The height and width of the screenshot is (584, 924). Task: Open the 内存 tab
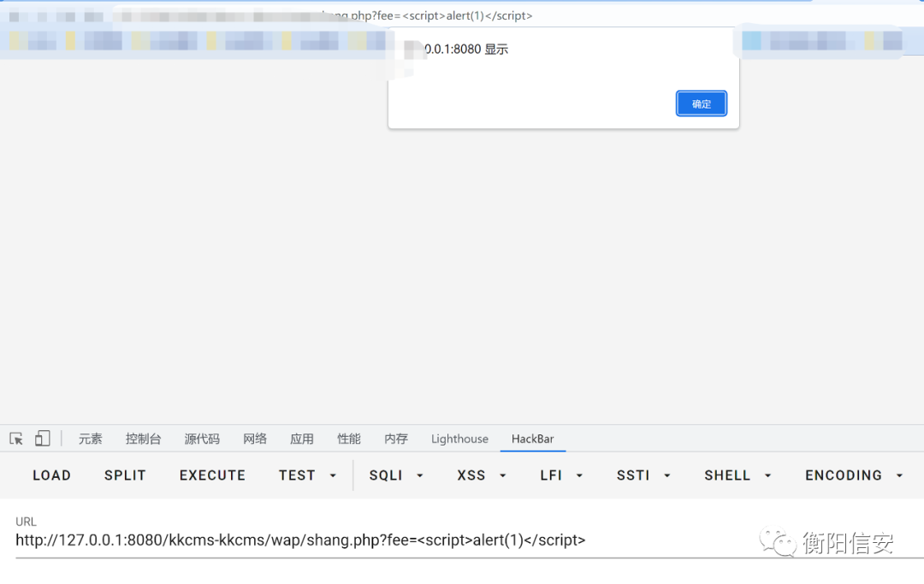point(396,439)
